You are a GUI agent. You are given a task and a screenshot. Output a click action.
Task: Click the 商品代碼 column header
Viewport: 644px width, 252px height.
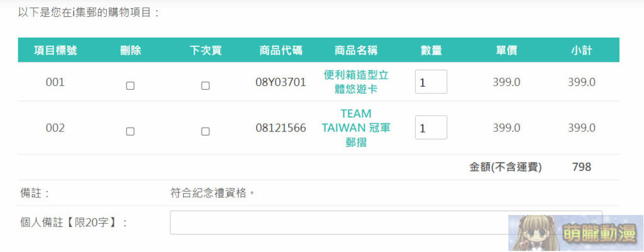(280, 51)
